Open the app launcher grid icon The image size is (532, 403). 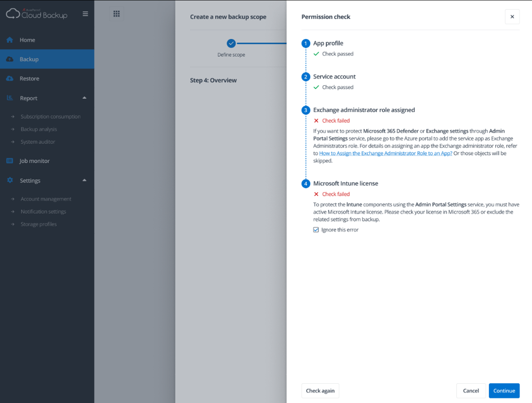pos(116,14)
